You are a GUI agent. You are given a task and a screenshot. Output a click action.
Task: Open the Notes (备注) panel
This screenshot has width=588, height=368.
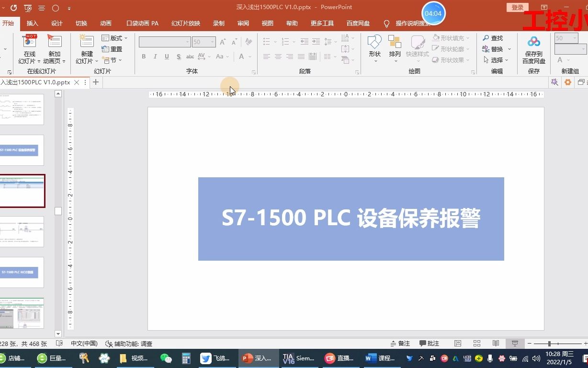(400, 344)
